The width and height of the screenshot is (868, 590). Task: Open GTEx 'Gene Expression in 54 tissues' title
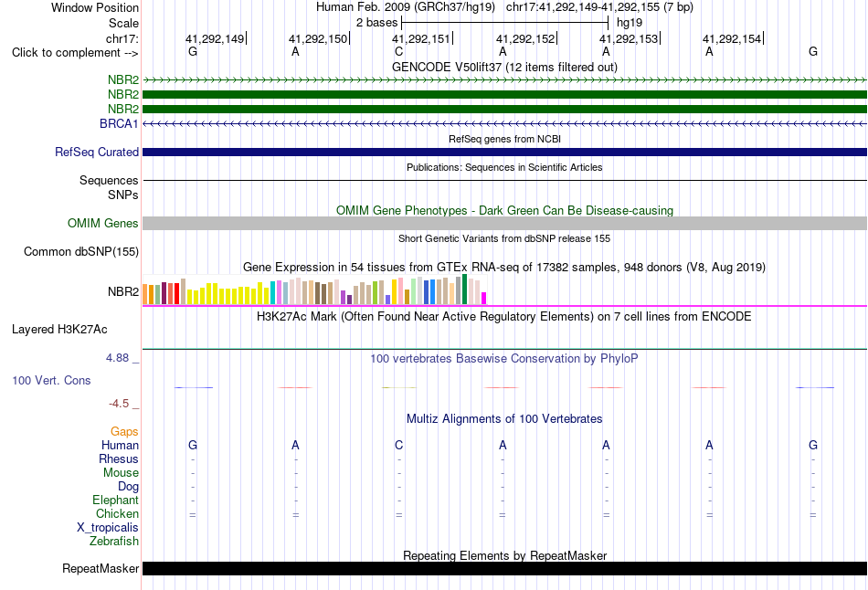coord(504,268)
